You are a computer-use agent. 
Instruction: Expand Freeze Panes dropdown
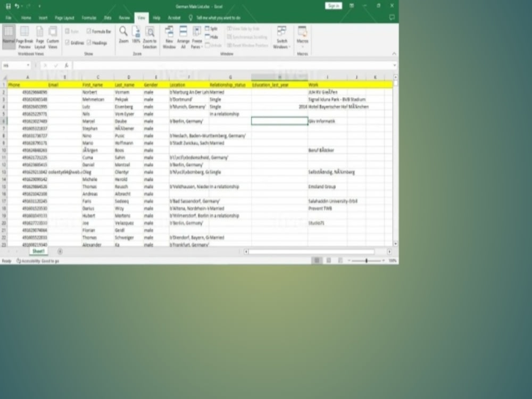(197, 47)
